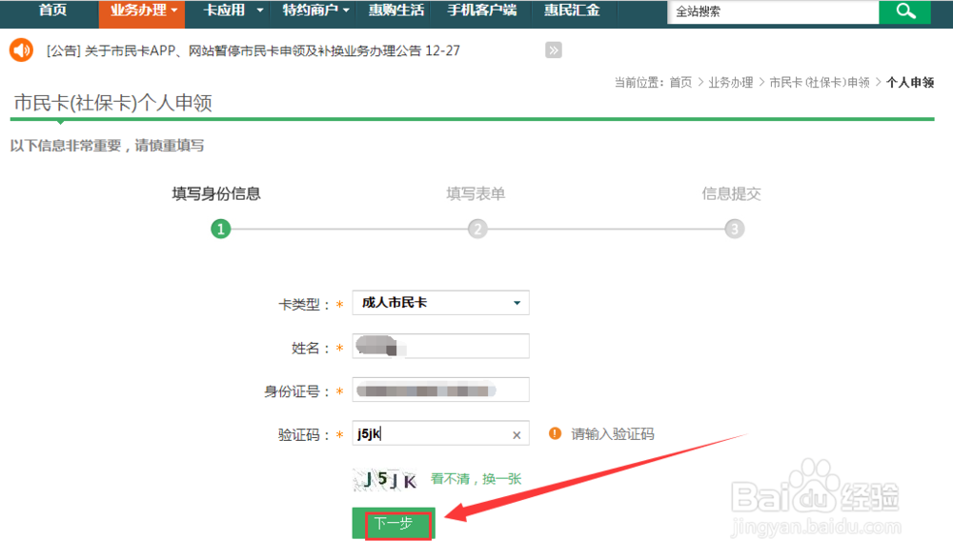Go to 惠购生活 page
The image size is (953, 560).
[395, 10]
